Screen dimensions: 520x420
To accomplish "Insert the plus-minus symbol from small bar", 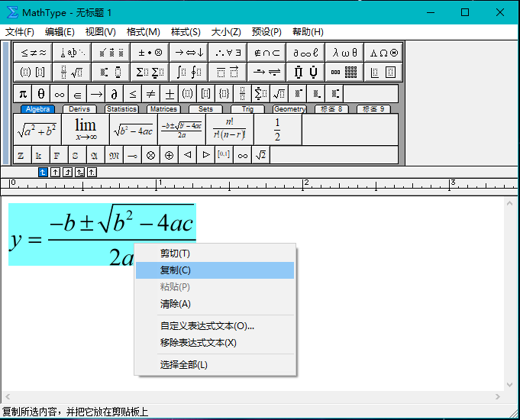I will (x=169, y=94).
